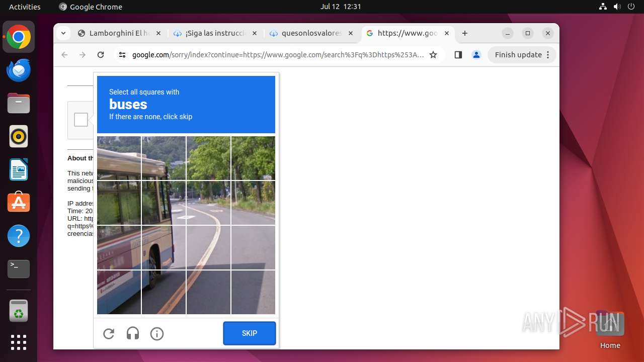Open power menu in top bar
The width and height of the screenshot is (644, 362).
(x=631, y=7)
